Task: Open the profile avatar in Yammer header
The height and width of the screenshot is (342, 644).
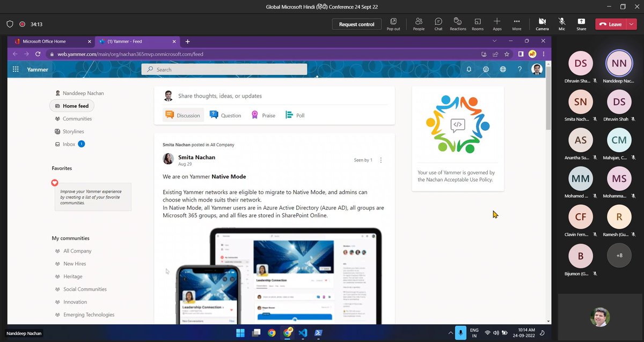Action: coord(537,69)
